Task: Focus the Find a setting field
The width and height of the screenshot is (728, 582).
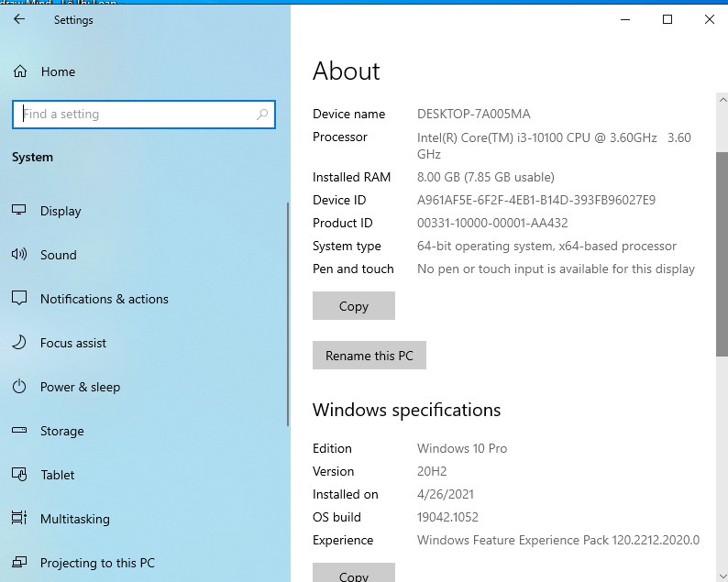Action: 138,115
